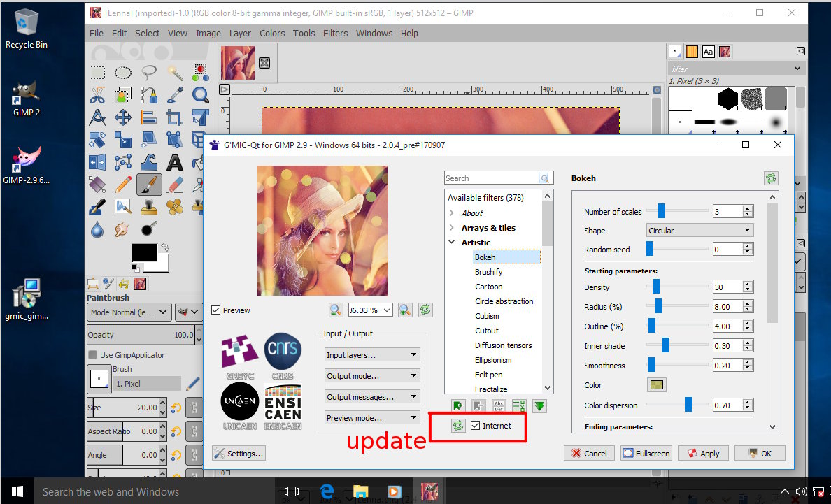Screen dimensions: 831x504
Task: Select the Eraser tool
Action: pyautogui.click(x=175, y=185)
